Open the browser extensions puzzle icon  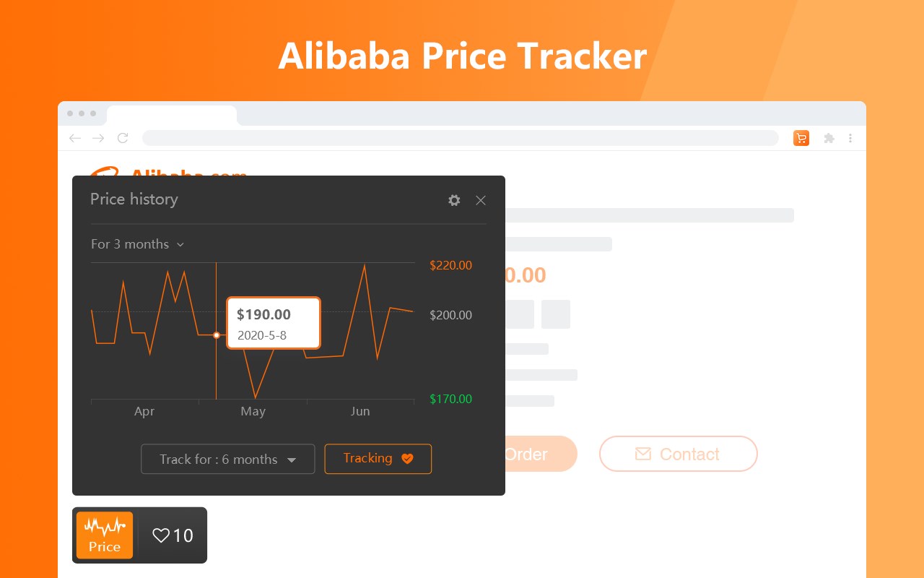click(829, 138)
